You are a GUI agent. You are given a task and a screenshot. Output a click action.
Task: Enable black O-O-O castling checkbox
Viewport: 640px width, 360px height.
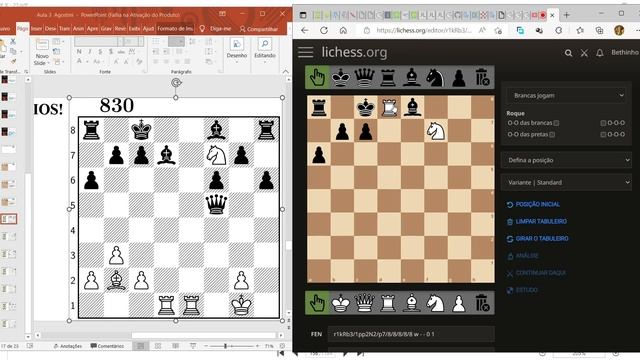pyautogui.click(x=603, y=134)
